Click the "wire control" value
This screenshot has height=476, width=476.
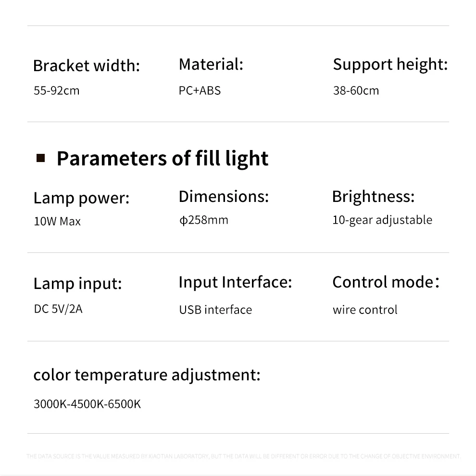[x=365, y=310]
